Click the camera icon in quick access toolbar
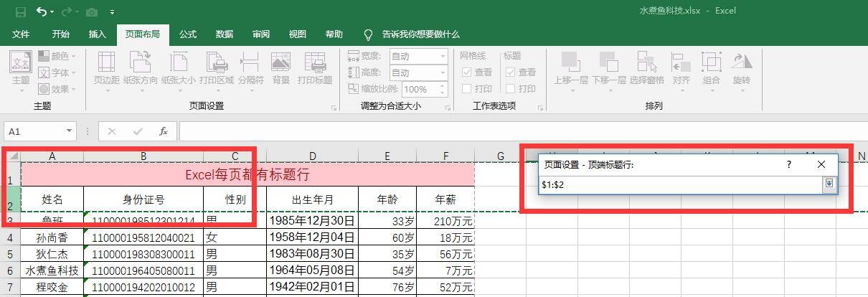The image size is (868, 297). tap(91, 11)
